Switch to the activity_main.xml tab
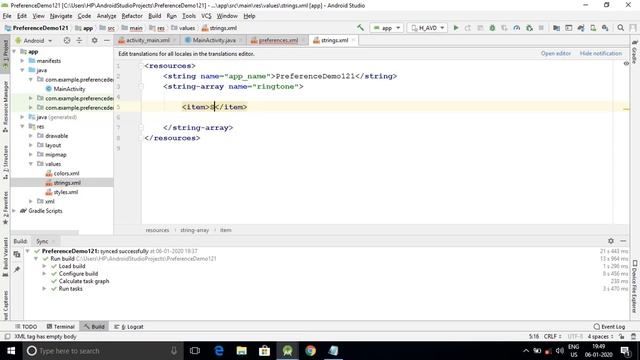 [x=147, y=40]
